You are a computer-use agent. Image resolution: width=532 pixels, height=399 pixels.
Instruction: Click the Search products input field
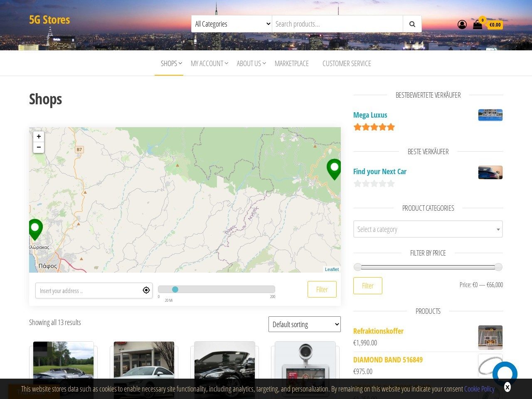tap(337, 24)
